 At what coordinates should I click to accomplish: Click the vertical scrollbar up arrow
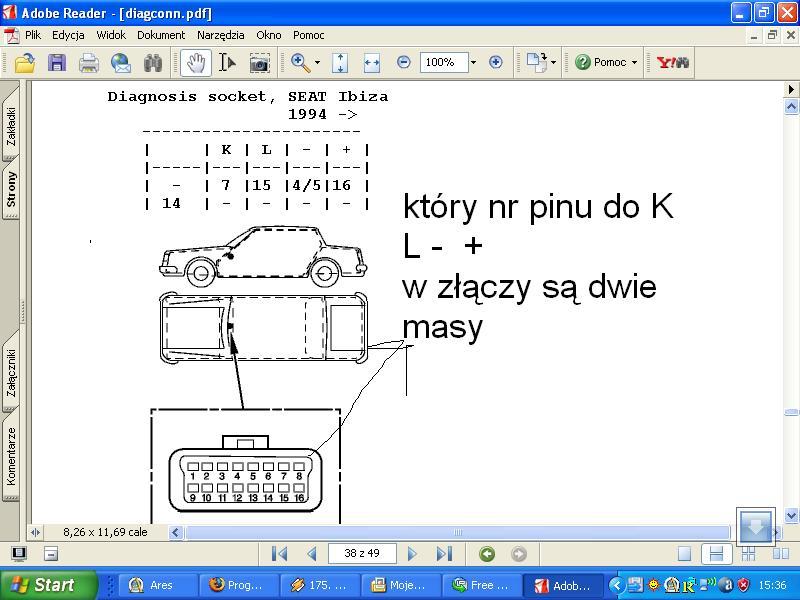click(791, 107)
